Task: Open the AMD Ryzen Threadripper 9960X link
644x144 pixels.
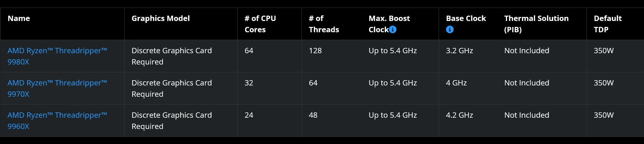Action: [57, 121]
